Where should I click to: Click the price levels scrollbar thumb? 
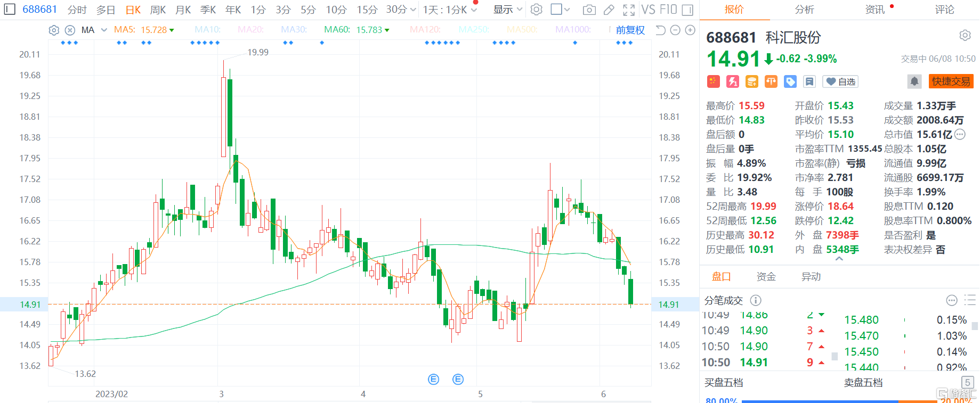[x=975, y=326]
